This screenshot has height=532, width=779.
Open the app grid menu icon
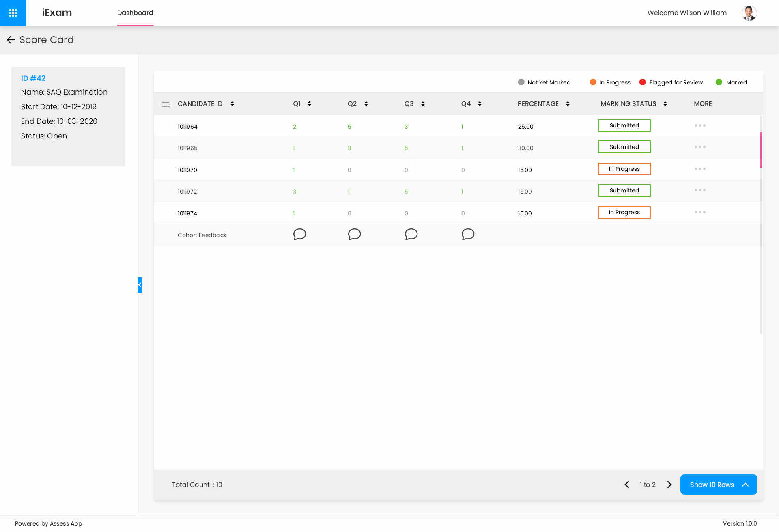click(x=13, y=13)
